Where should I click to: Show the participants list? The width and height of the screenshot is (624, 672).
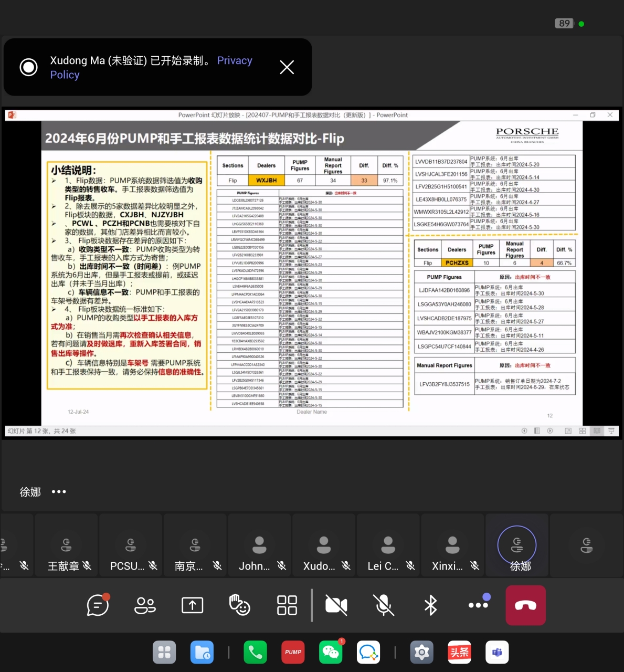pyautogui.click(x=145, y=605)
